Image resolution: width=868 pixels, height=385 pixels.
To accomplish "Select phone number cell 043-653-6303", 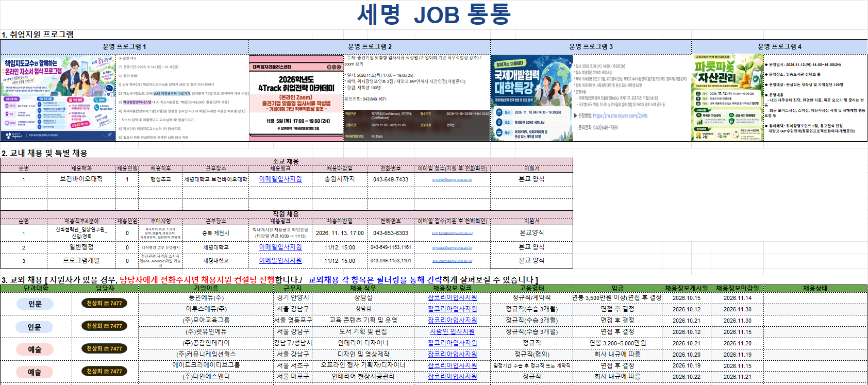I will pyautogui.click(x=391, y=233).
